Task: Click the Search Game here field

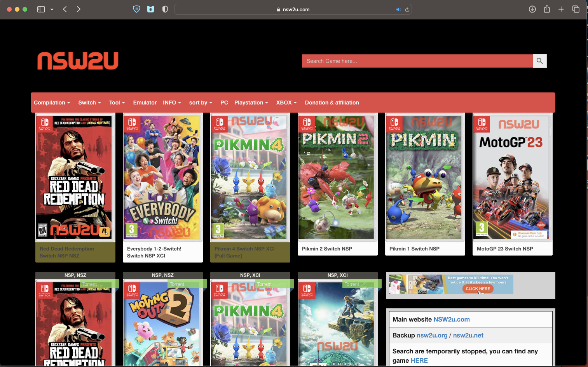Action: [x=417, y=61]
